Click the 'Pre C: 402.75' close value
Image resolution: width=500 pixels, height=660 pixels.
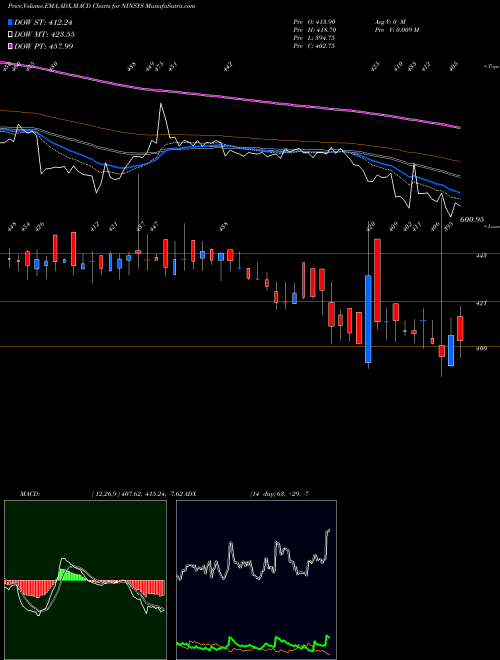314,46
